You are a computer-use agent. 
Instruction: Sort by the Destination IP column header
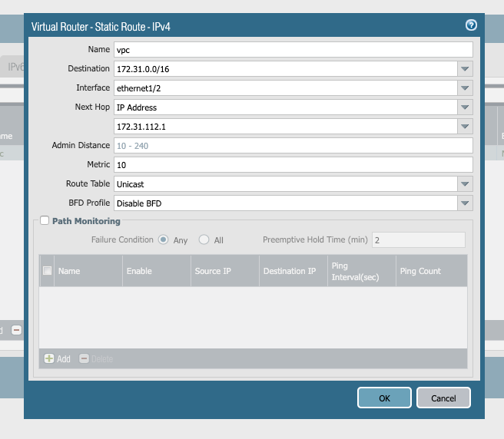pos(290,271)
